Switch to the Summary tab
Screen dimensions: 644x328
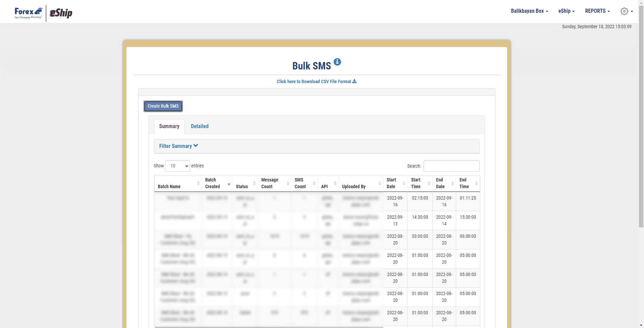(169, 126)
